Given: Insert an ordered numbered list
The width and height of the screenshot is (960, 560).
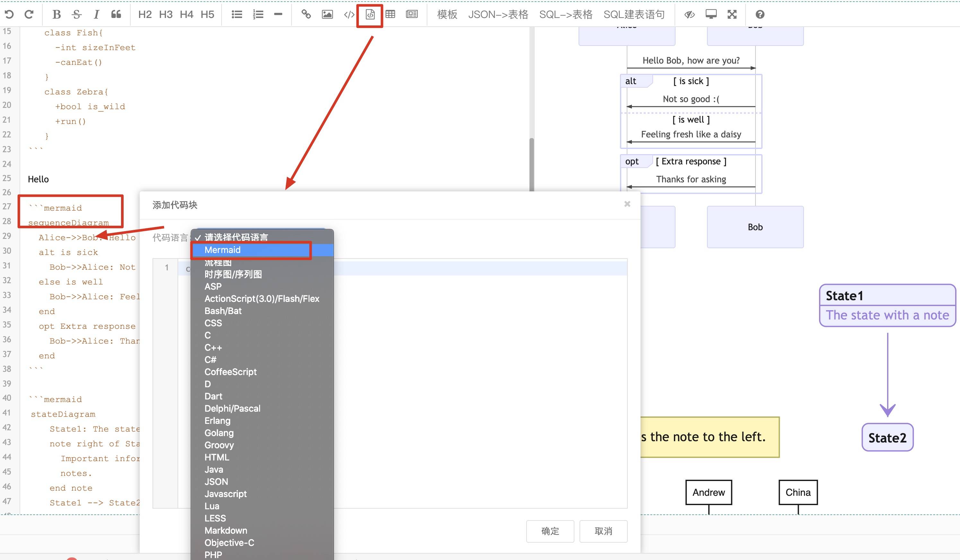Looking at the screenshot, I should pos(258,14).
